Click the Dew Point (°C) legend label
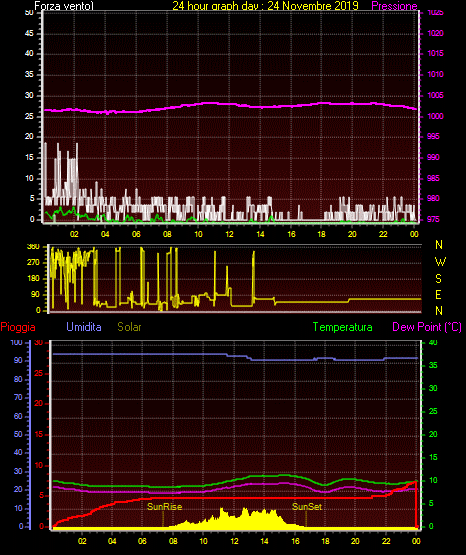Viewport: 466px width, 555px height. click(427, 327)
